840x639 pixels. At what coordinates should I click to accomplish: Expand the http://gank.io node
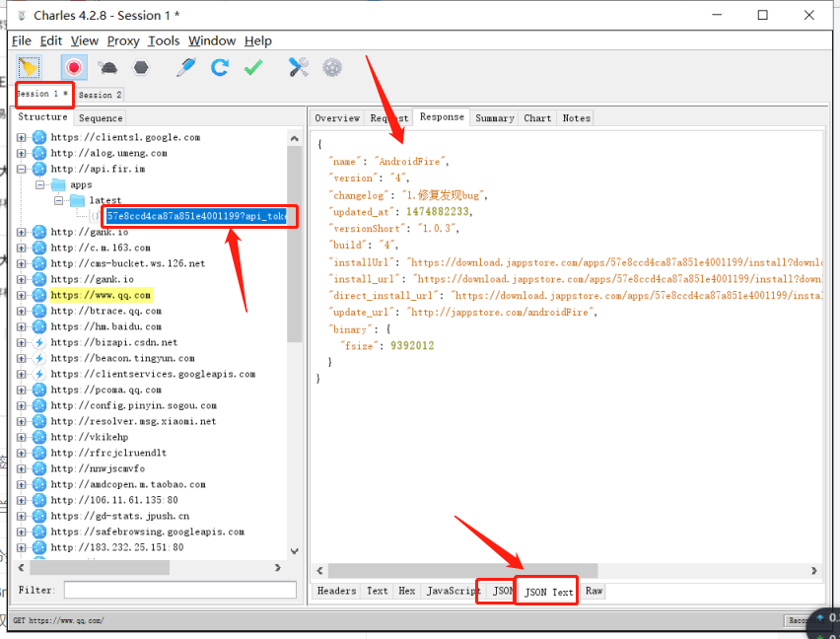pyautogui.click(x=21, y=232)
